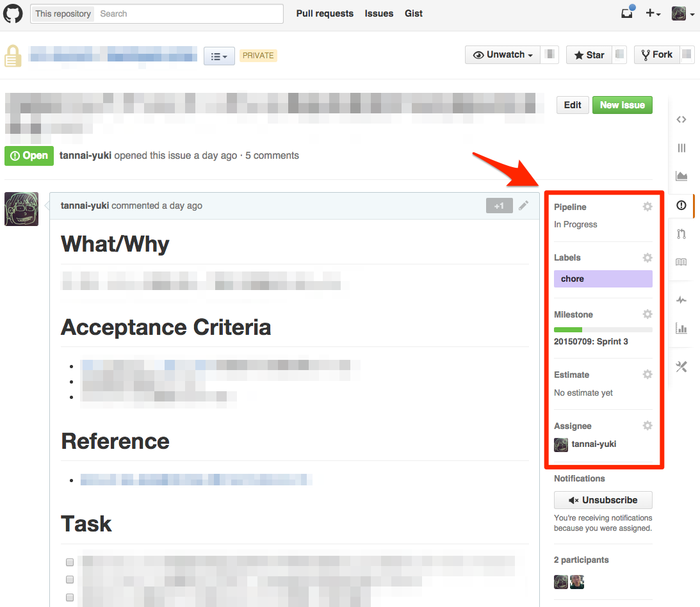Open the Pull requests menu
Viewport: 700px width, 607px height.
click(325, 13)
